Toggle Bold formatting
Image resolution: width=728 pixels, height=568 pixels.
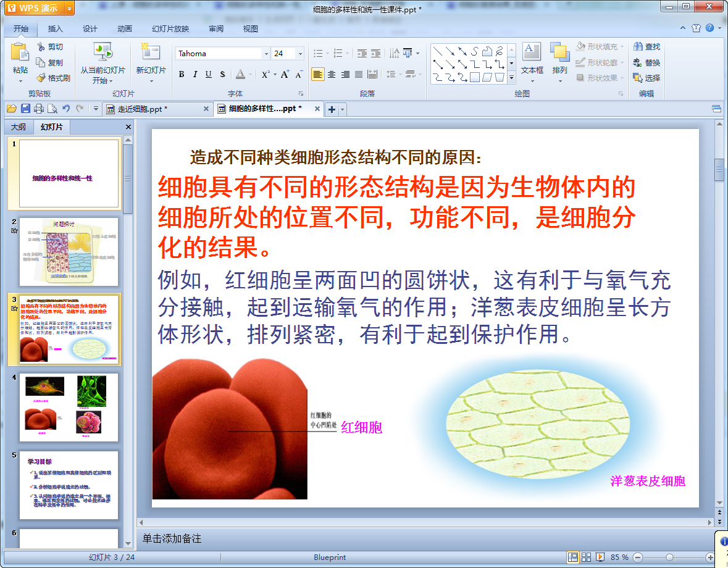click(182, 74)
